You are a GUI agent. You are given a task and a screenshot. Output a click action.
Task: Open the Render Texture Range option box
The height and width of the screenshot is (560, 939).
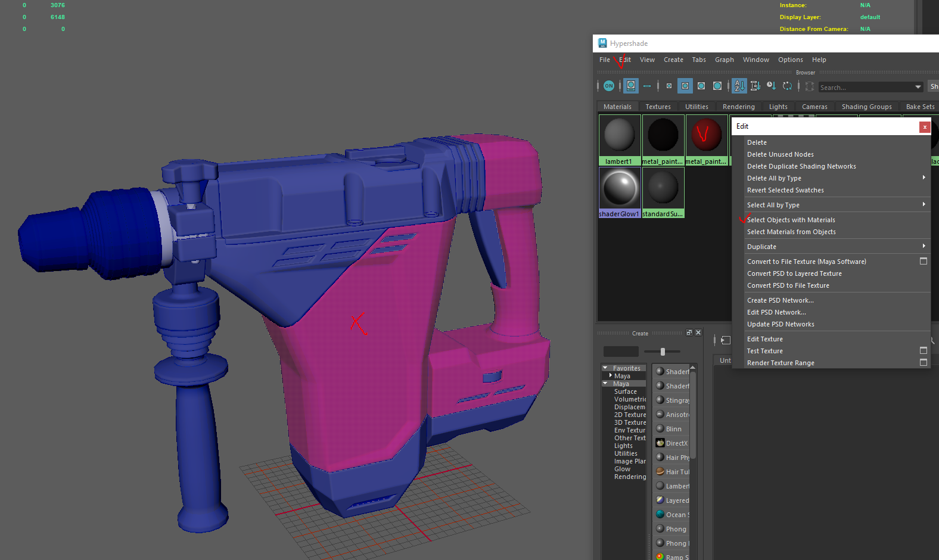tap(923, 362)
